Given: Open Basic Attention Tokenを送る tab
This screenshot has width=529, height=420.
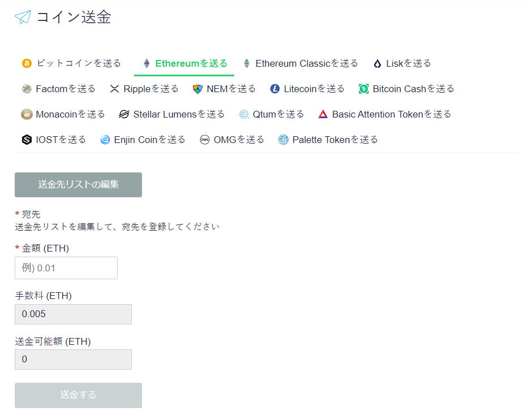Looking at the screenshot, I should point(385,114).
